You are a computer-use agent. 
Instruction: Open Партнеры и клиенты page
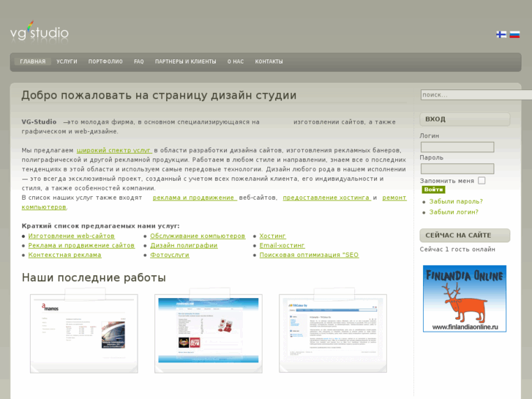186,61
